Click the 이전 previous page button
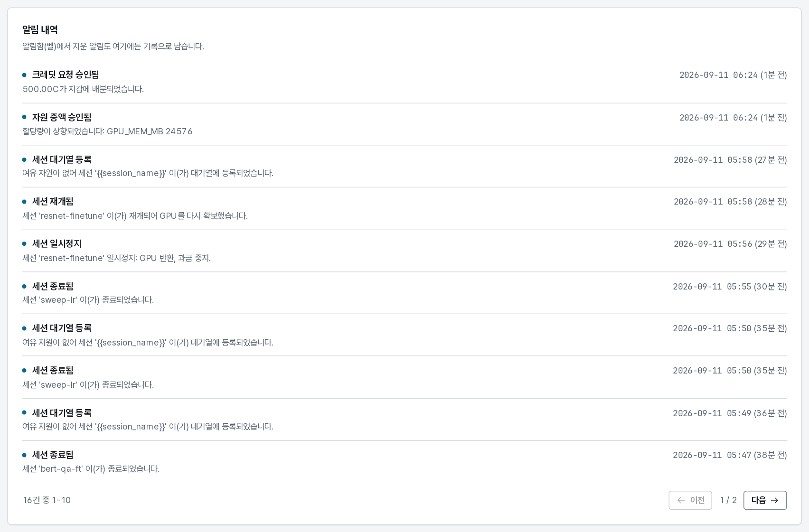Viewport: 809px width, 532px height. coord(690,500)
